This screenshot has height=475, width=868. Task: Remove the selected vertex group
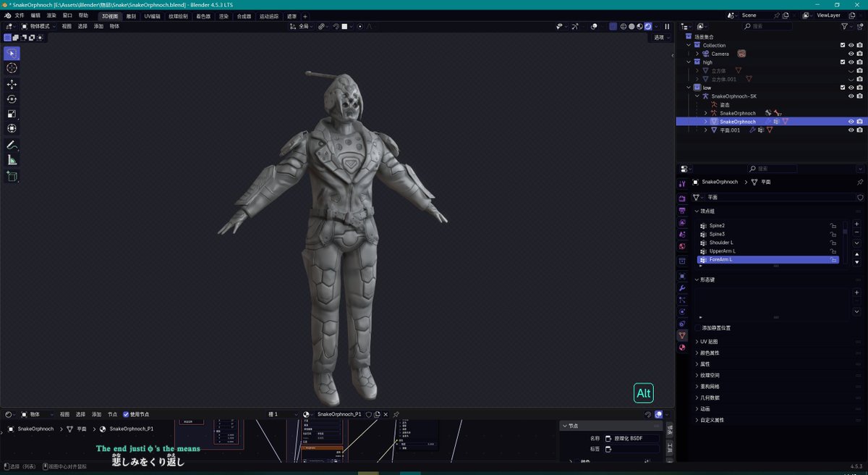pos(856,232)
